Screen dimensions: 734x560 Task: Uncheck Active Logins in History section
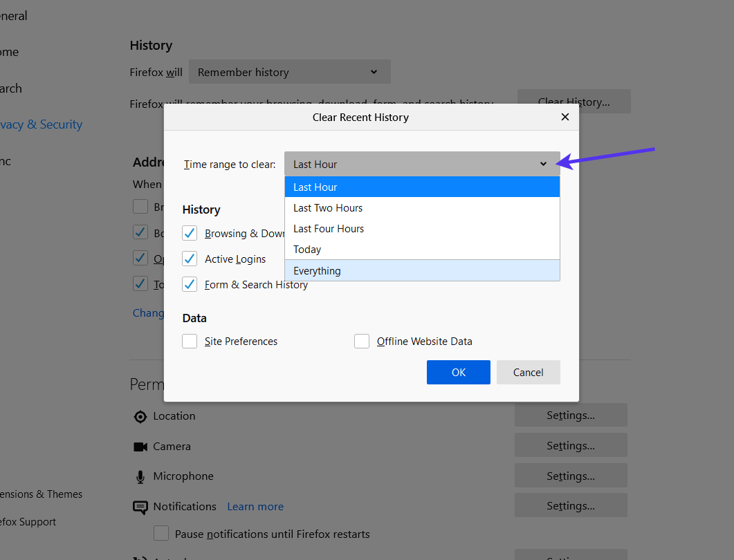[190, 259]
